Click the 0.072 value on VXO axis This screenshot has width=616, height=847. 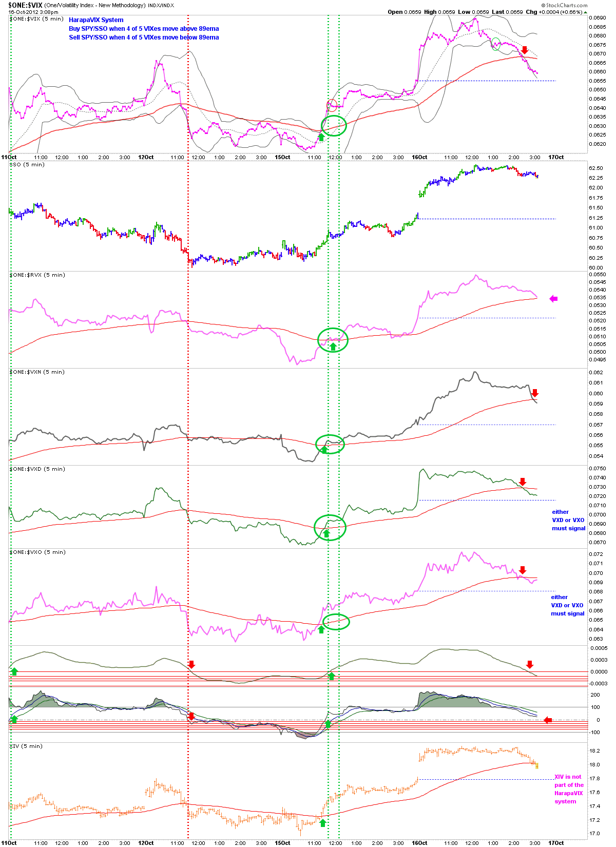(x=596, y=554)
